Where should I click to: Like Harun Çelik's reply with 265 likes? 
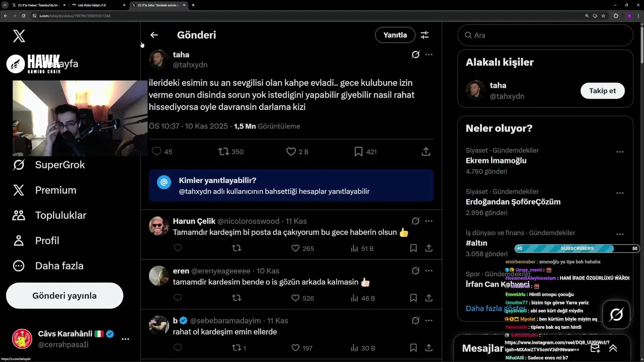(302, 248)
